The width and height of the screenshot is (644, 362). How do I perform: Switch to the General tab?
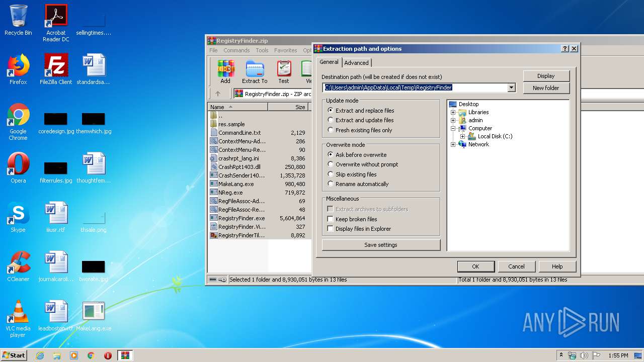[329, 62]
